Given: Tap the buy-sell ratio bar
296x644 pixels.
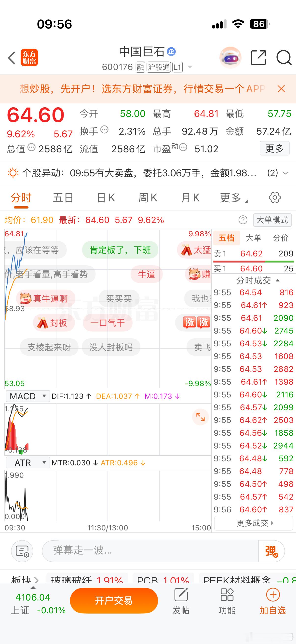Looking at the screenshot, I should 254,261.
